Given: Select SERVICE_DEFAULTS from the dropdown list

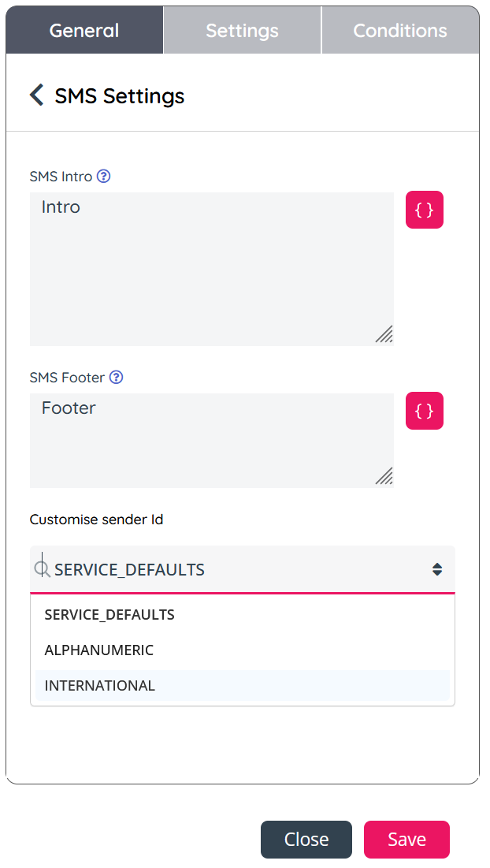Looking at the screenshot, I should [x=110, y=614].
